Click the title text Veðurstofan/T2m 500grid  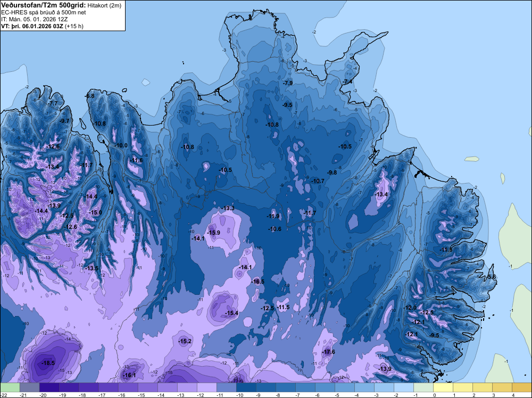click(43, 5)
